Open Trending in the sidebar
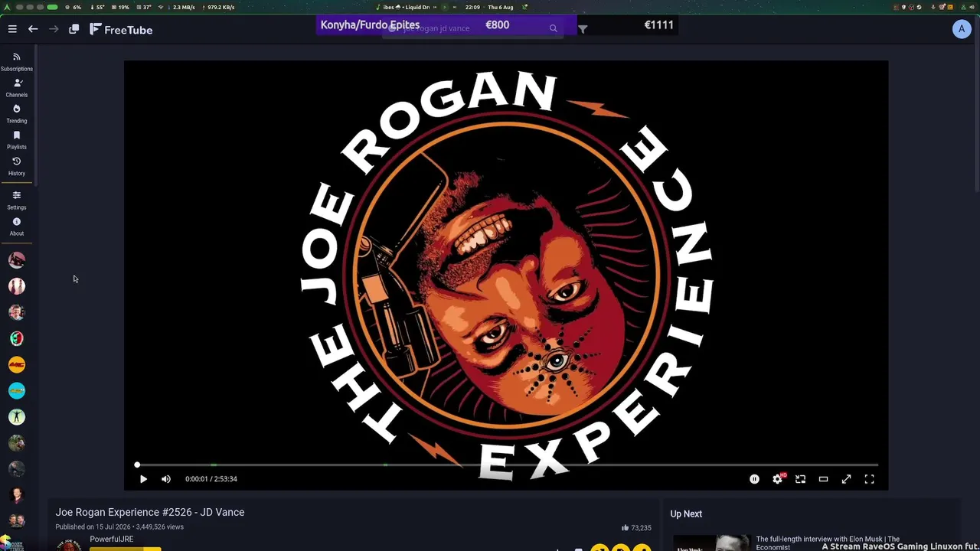Viewport: 980px width, 551px height. click(x=17, y=114)
